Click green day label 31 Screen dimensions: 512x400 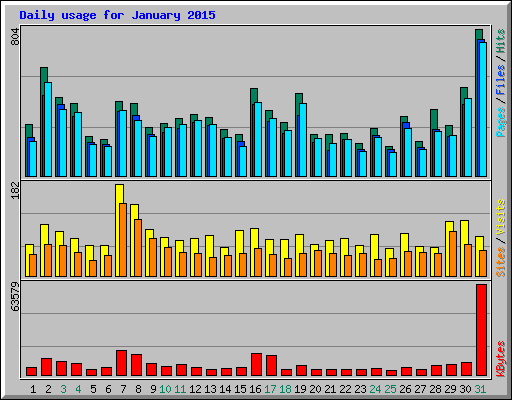point(480,389)
